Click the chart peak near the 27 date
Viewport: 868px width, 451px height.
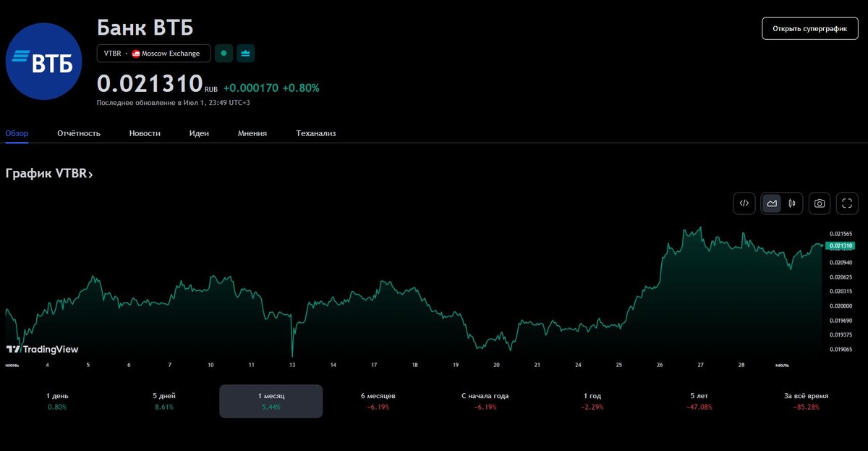[700, 227]
